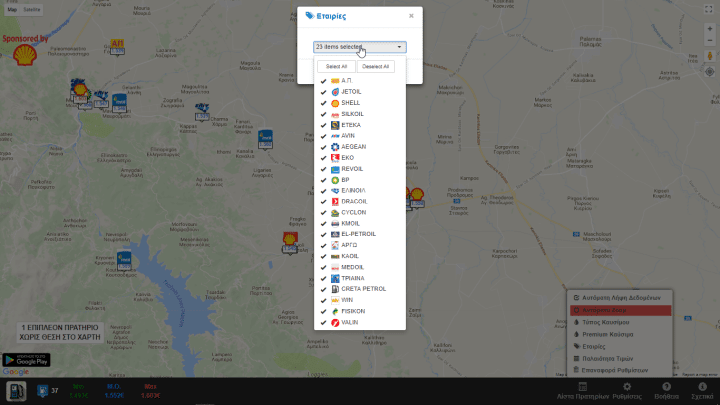Viewport: 720px width, 405px height.
Task: Click the CRETA PETROL logo icon
Action: point(335,289)
